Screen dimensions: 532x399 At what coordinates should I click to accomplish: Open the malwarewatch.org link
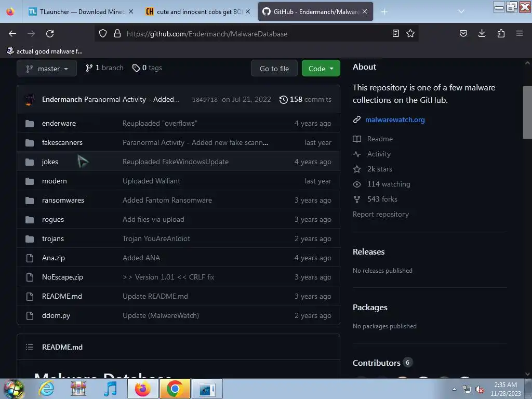click(395, 120)
